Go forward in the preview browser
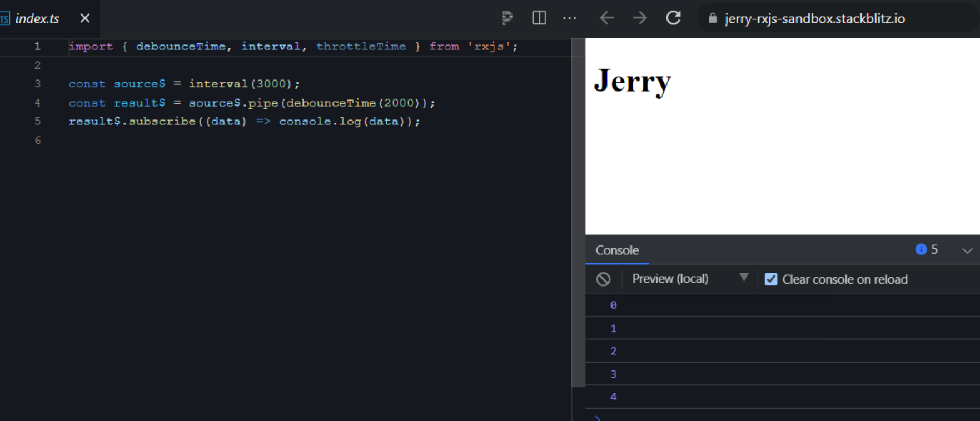Screen dimensions: 980x421 click(640, 18)
